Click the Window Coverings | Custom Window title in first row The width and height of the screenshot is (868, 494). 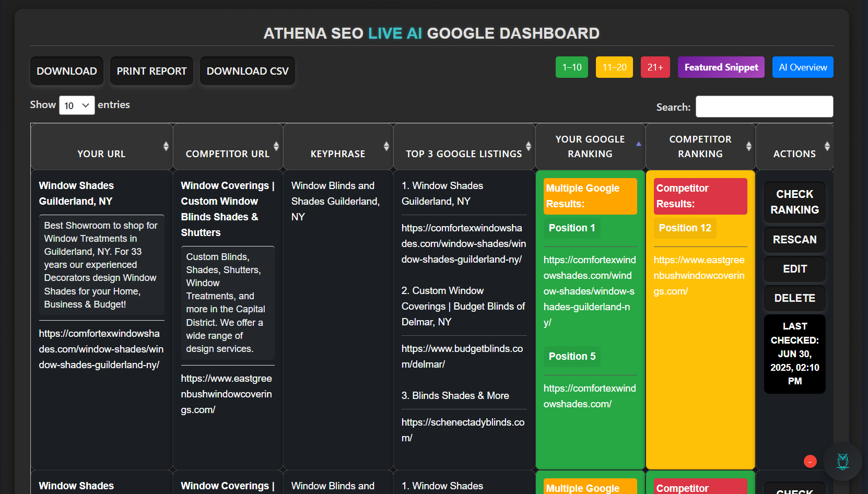click(228, 209)
